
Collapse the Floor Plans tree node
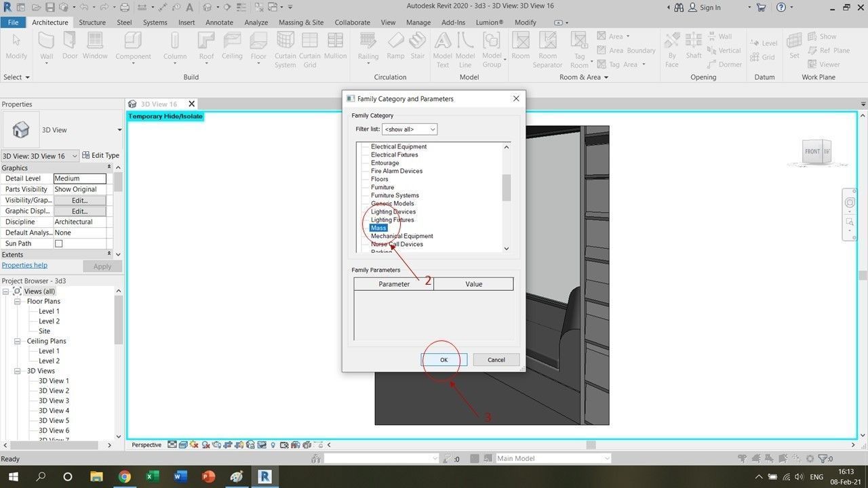[18, 302]
